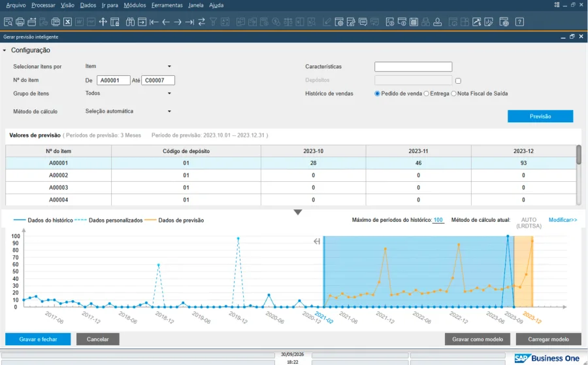Collapse the Configuração section
The image size is (588, 365).
(5, 50)
